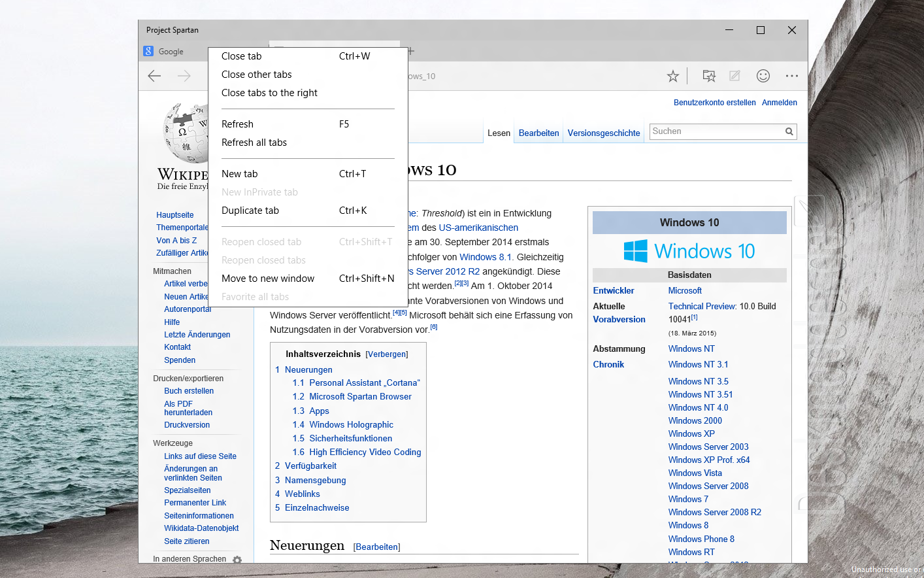Open the More actions ellipsis menu
This screenshot has height=578, width=924.
[792, 76]
